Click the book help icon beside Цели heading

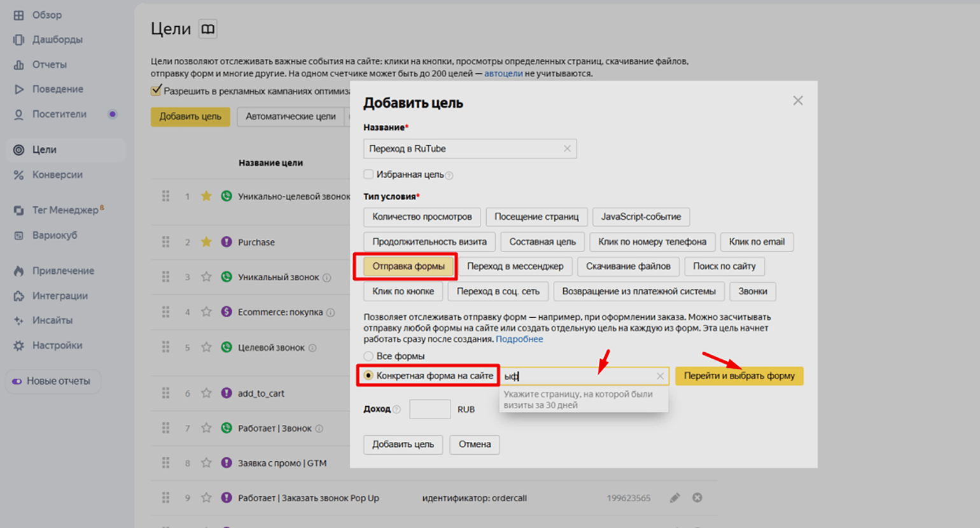tap(207, 29)
